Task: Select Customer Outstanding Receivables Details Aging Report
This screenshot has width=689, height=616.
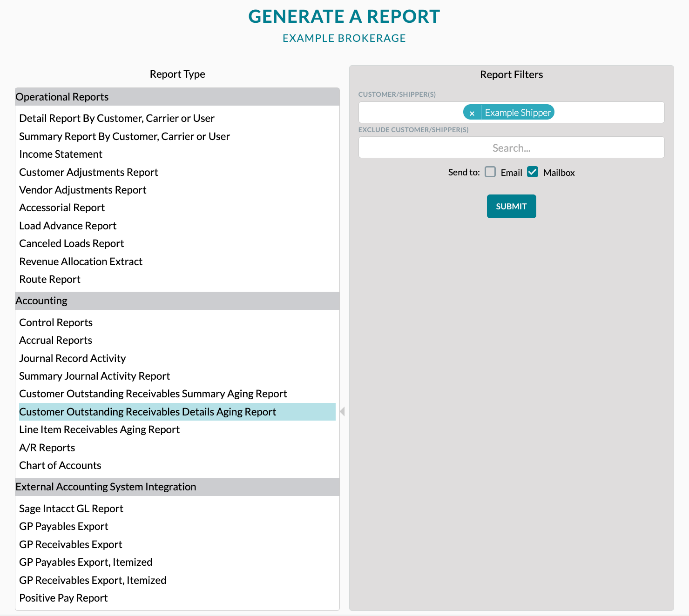Action: (177, 412)
